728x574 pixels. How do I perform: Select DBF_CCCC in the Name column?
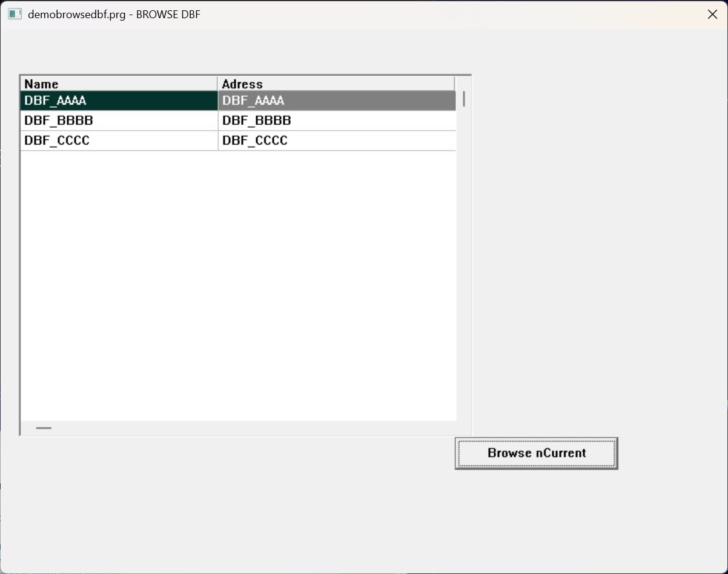coord(119,140)
